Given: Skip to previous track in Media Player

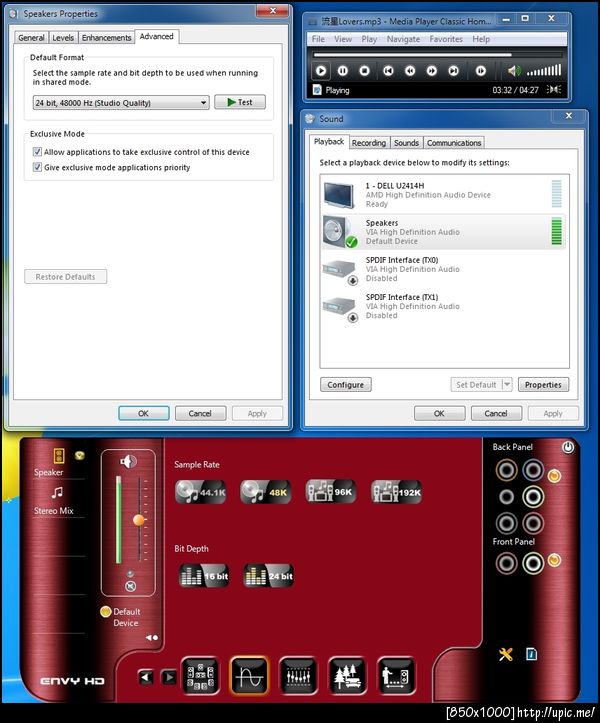Looking at the screenshot, I should [388, 71].
